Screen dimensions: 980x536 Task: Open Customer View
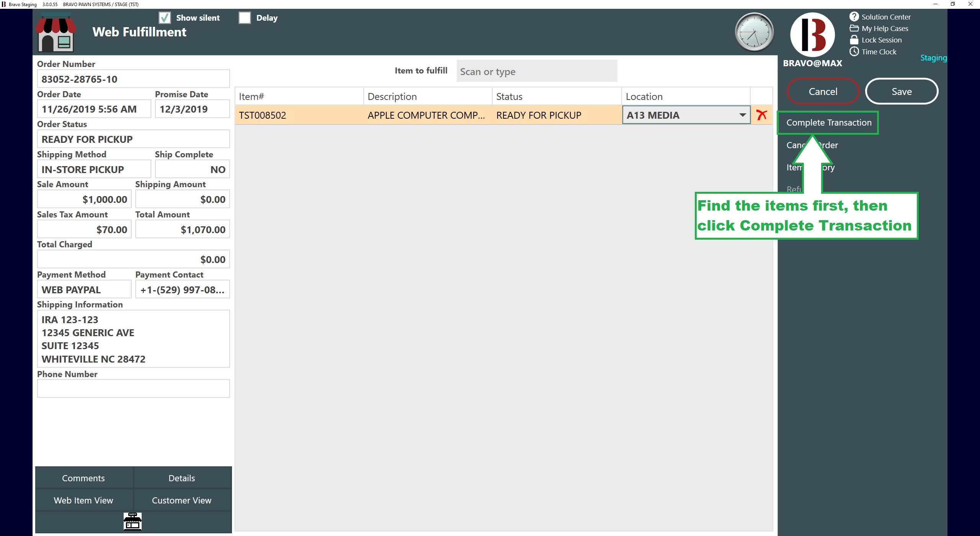pos(181,500)
